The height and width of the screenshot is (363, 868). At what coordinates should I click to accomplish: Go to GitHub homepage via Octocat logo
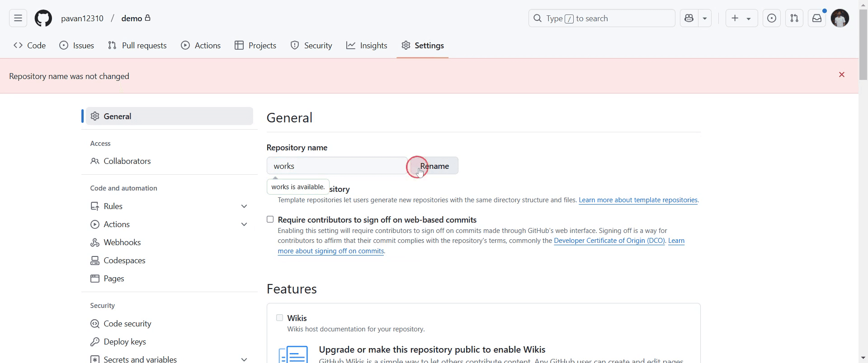coord(43,19)
